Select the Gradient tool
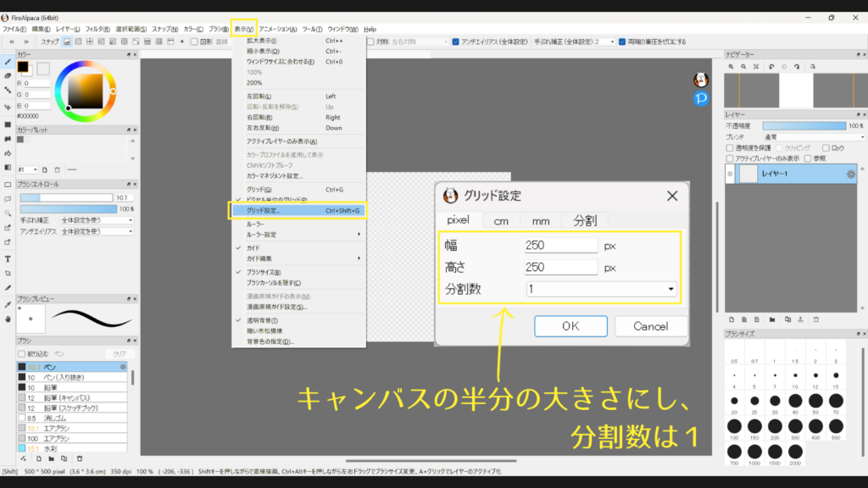Viewport: 868px width, 488px height. (x=8, y=168)
